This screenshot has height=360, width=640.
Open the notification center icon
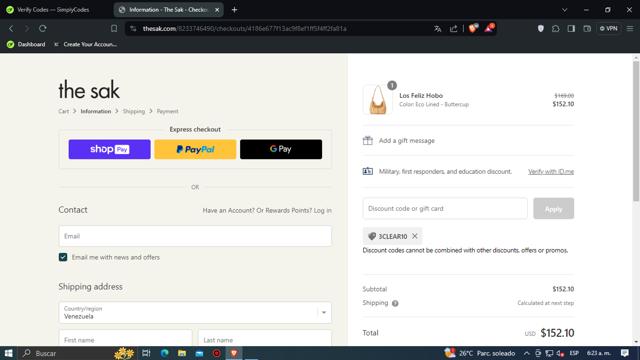tap(624, 353)
